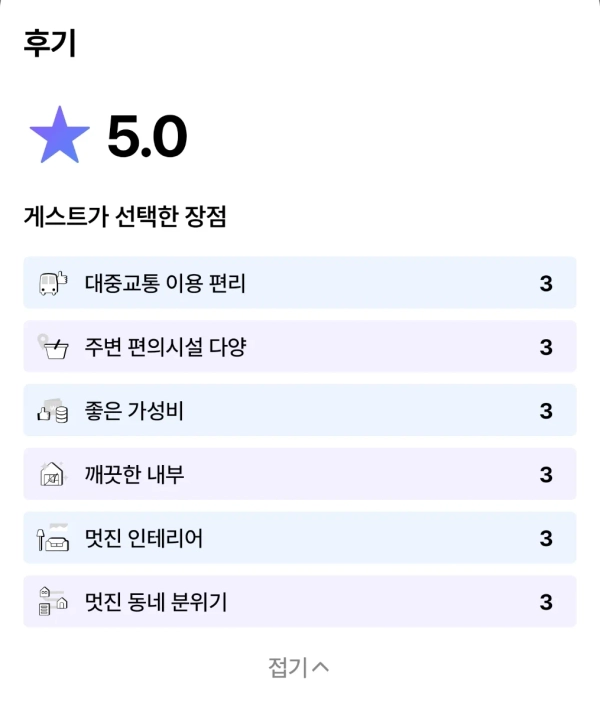600x709 pixels.
Task: Open the 좋은 가성비 advantage row
Action: (x=300, y=410)
